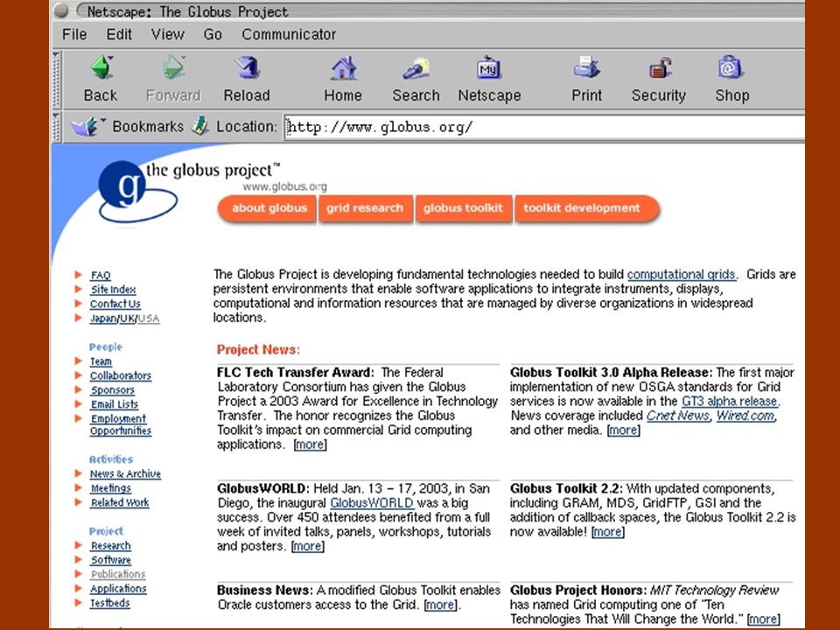840x630 pixels.
Task: Open the Related Work link
Action: 120,503
